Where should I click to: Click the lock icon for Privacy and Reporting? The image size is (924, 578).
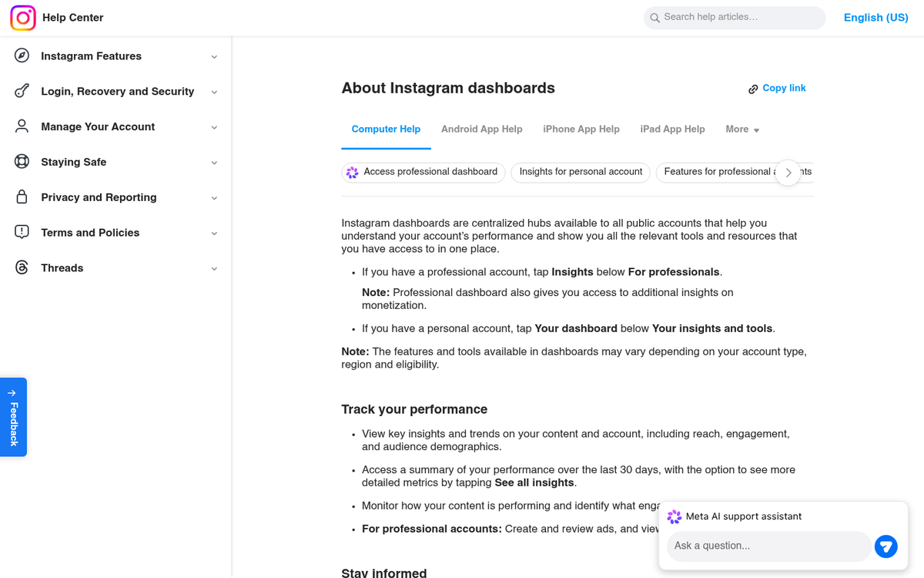pyautogui.click(x=22, y=197)
